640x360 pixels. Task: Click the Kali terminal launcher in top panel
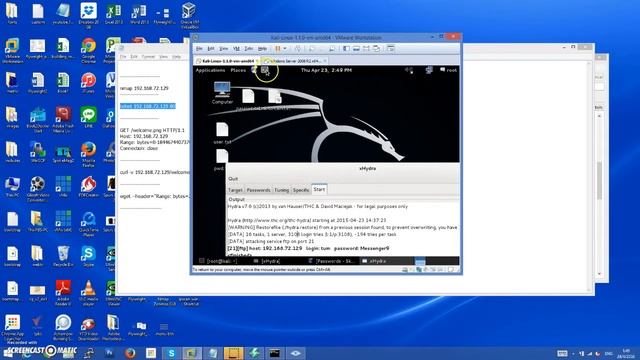(265, 70)
